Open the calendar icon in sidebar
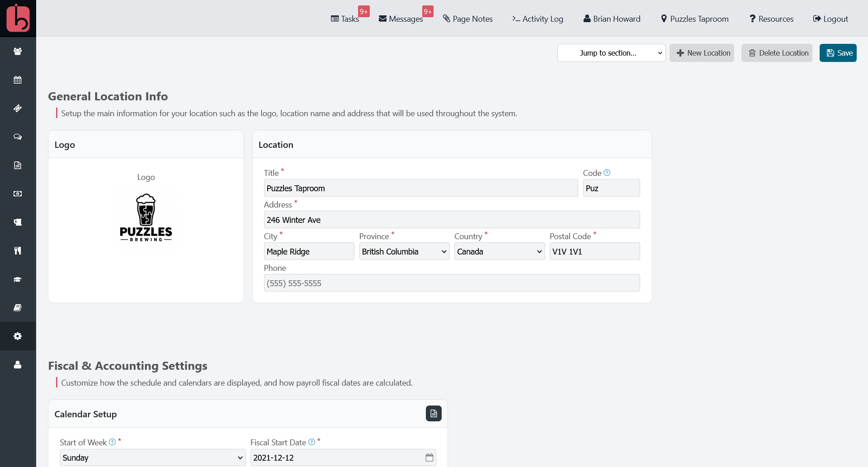The image size is (868, 467). pyautogui.click(x=18, y=80)
